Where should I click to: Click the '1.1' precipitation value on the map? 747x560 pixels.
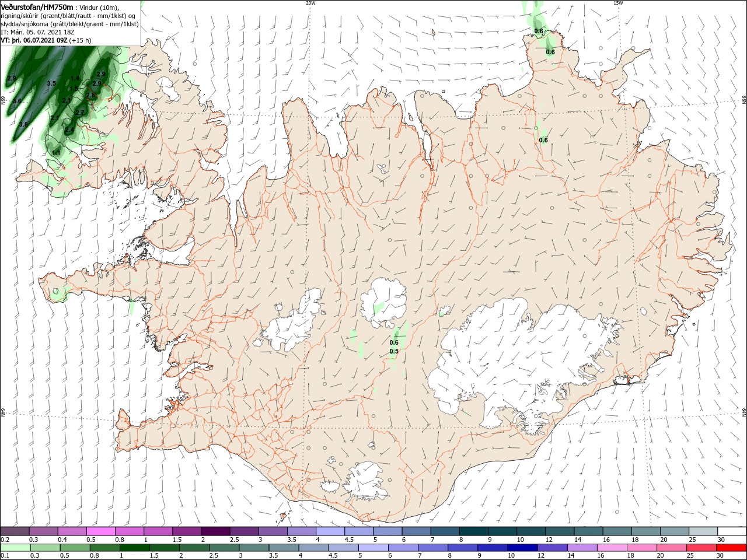(56, 152)
